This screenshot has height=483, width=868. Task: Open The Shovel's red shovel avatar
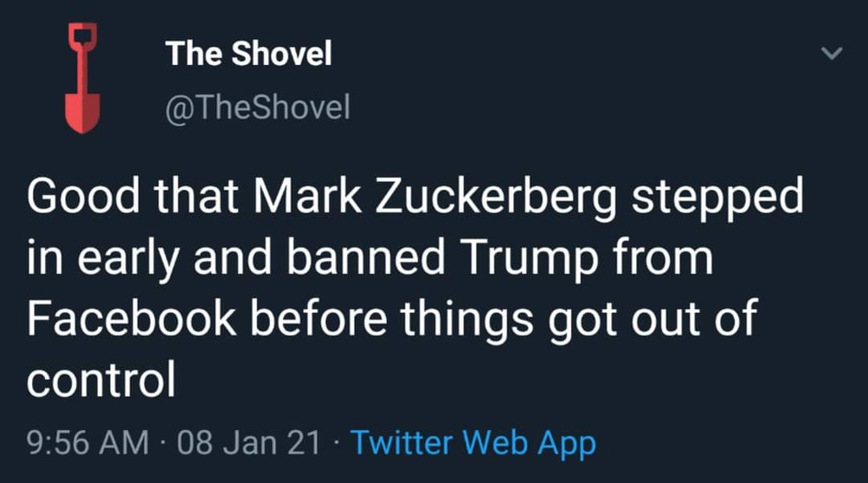82,78
